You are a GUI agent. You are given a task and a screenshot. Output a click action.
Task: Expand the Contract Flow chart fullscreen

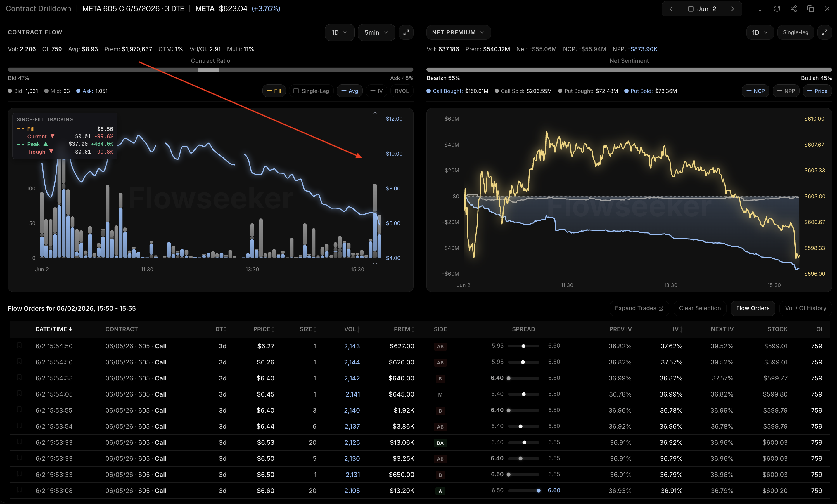pos(406,33)
